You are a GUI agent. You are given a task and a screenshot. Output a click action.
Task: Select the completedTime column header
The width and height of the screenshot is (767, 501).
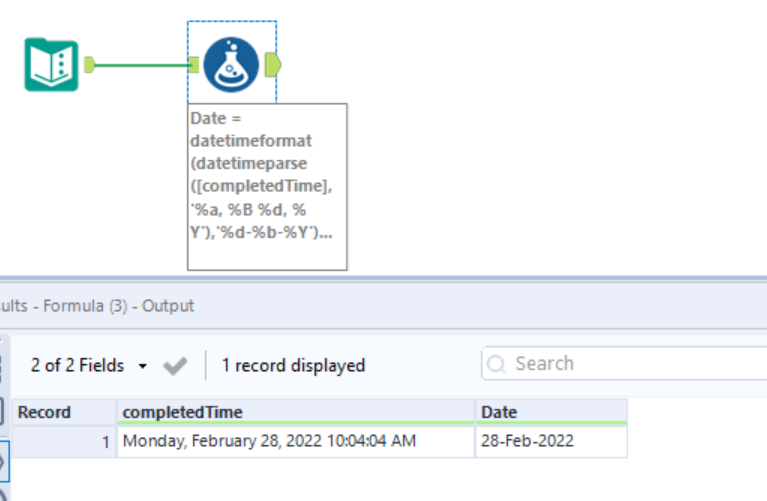pyautogui.click(x=295, y=412)
